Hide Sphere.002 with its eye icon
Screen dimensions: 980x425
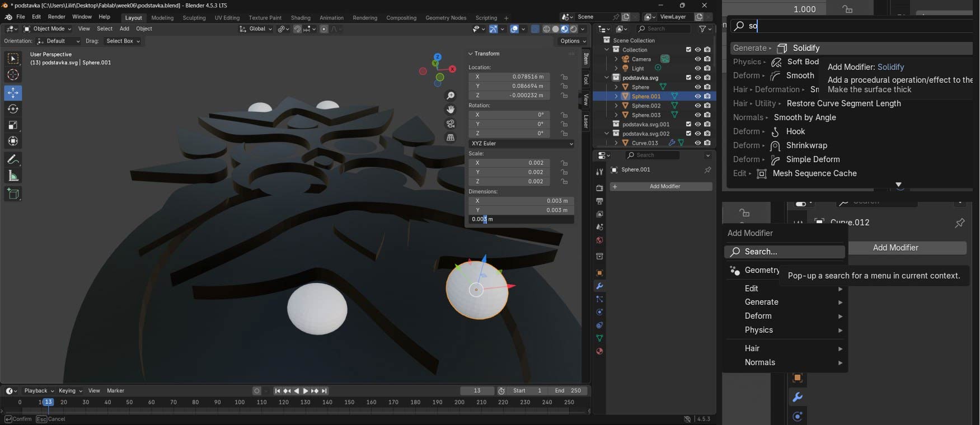pyautogui.click(x=697, y=106)
